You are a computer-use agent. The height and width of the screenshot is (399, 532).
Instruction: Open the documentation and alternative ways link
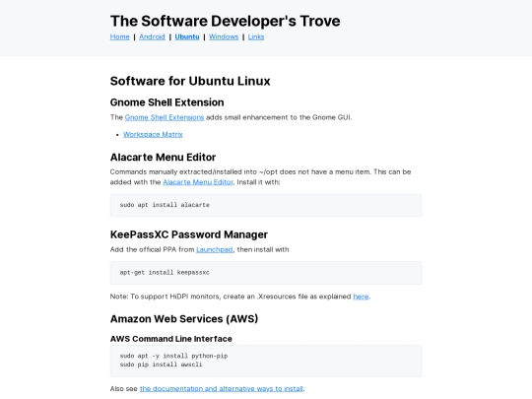coord(222,389)
